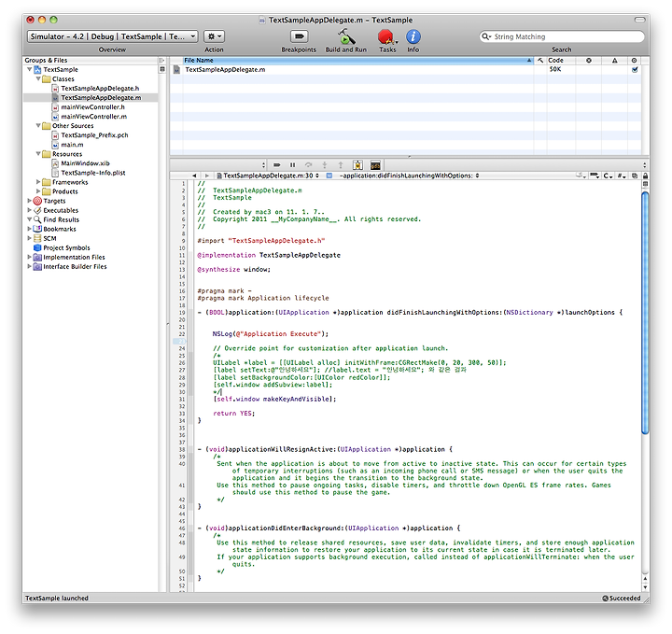Sort by the errors column icon

point(589,61)
